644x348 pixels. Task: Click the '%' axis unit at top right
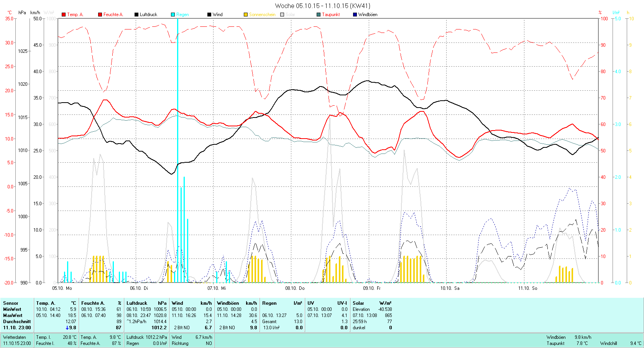pos(600,13)
